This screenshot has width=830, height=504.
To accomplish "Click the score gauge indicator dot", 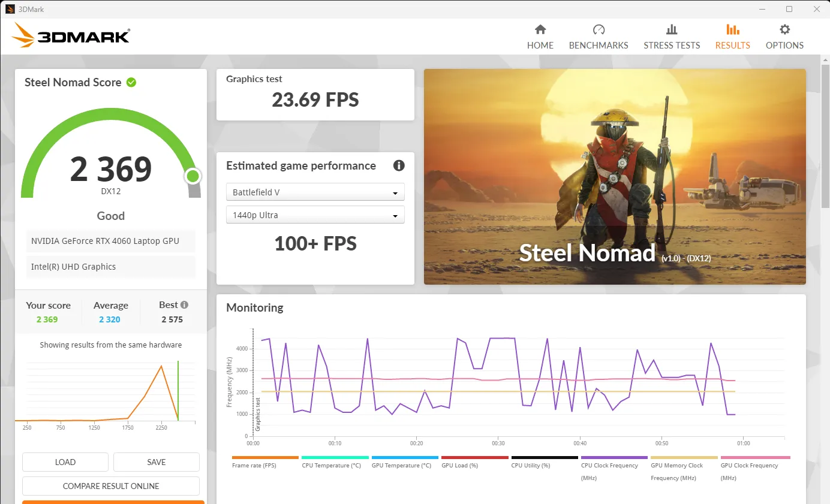I will (193, 176).
